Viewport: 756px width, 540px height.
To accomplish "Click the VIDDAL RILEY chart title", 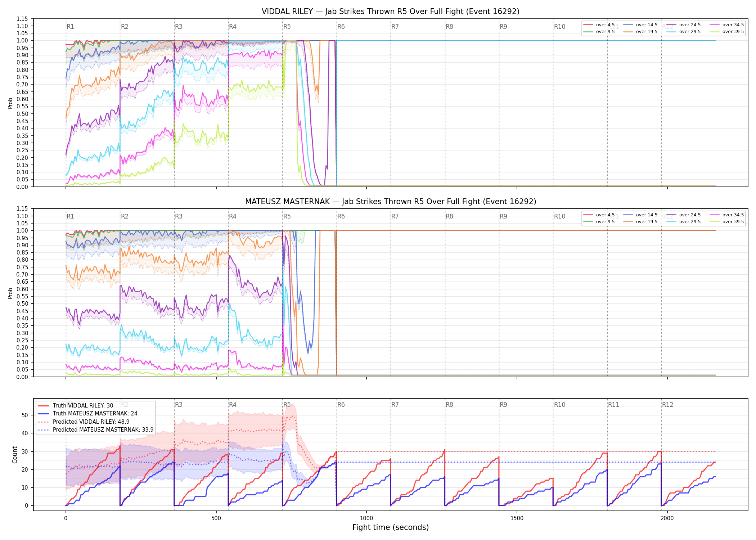I will (391, 12).
